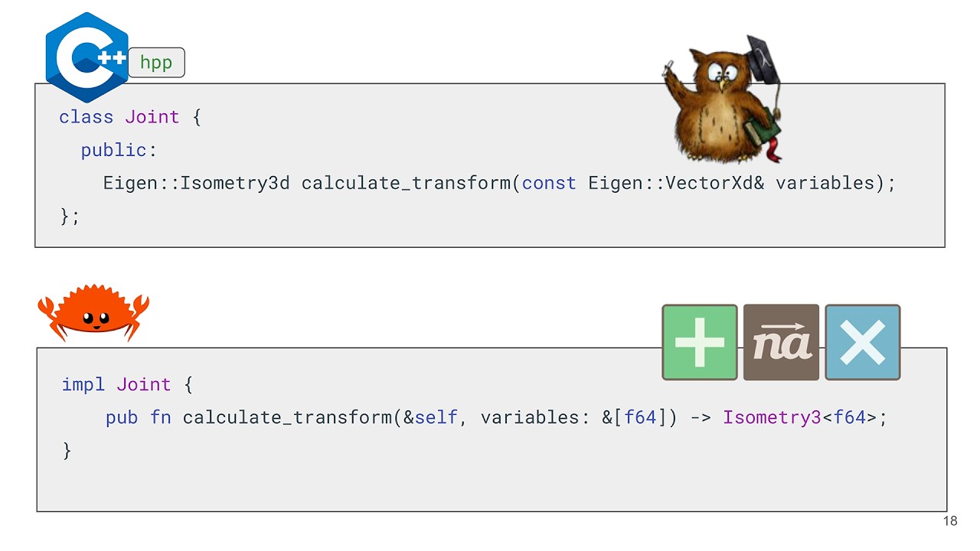980x551 pixels.
Task: Click 'pub fn' in Rust code
Action: tap(138, 418)
